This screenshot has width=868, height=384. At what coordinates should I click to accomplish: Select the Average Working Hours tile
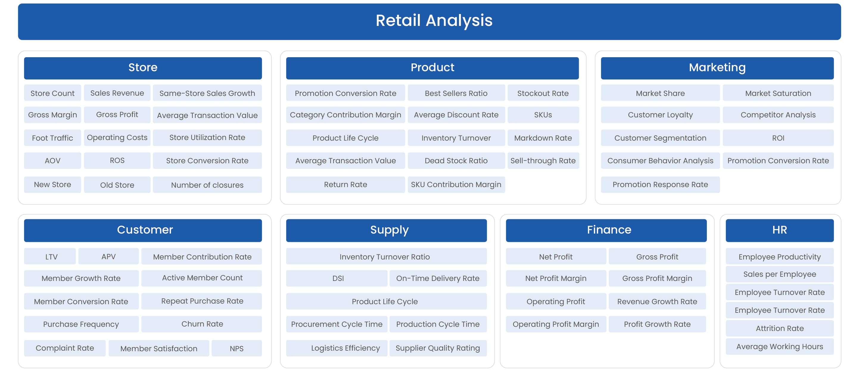pyautogui.click(x=779, y=346)
